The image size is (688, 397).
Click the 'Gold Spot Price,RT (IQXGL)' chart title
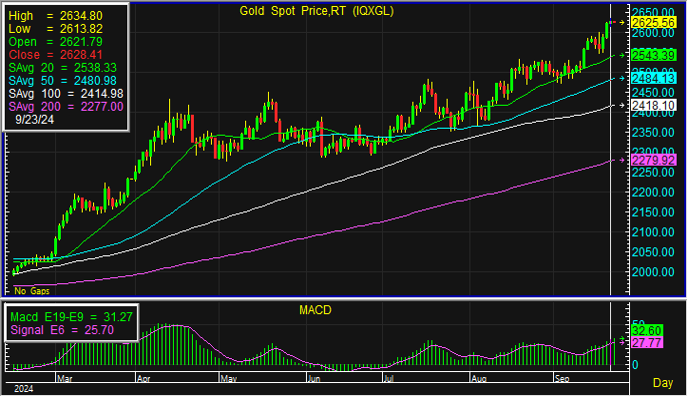click(x=316, y=11)
